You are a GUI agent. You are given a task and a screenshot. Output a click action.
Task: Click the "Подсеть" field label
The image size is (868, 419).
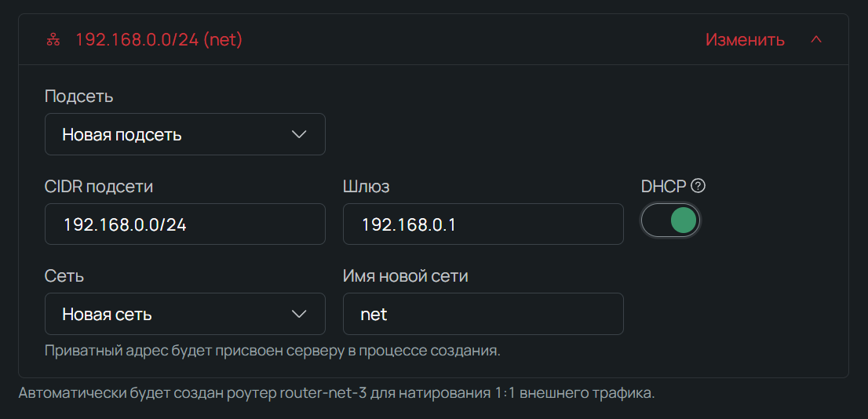[78, 97]
